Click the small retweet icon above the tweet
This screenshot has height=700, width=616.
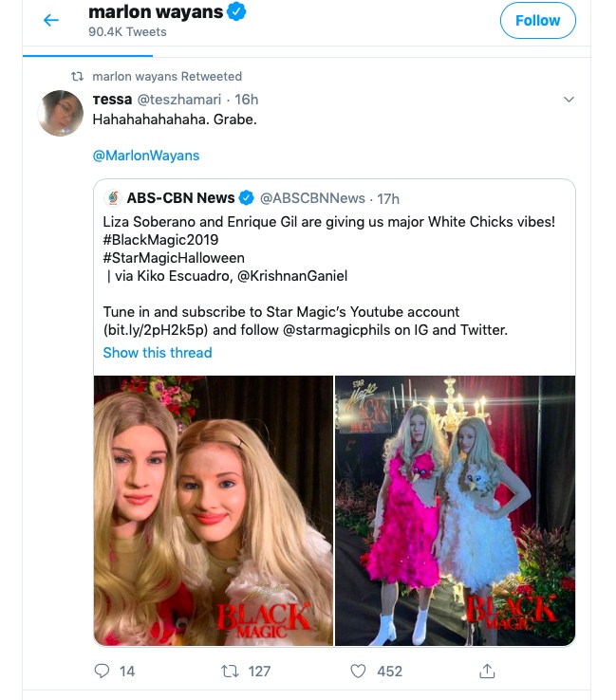(x=78, y=76)
